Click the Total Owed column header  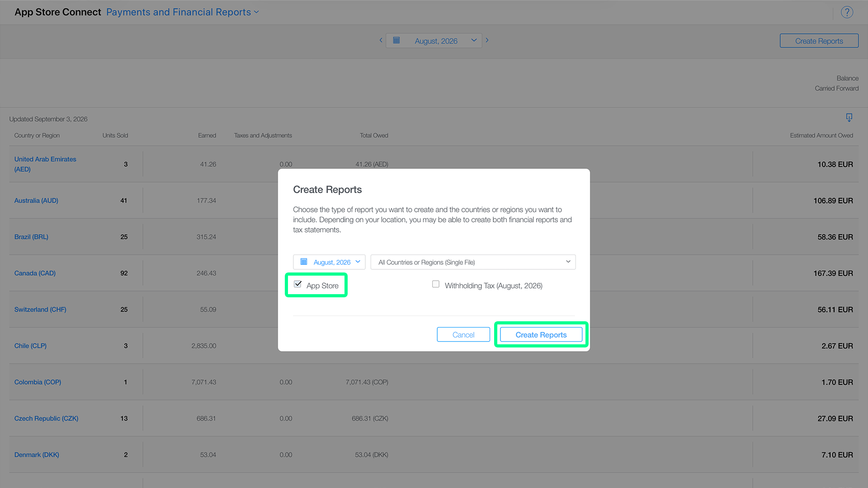tap(374, 136)
